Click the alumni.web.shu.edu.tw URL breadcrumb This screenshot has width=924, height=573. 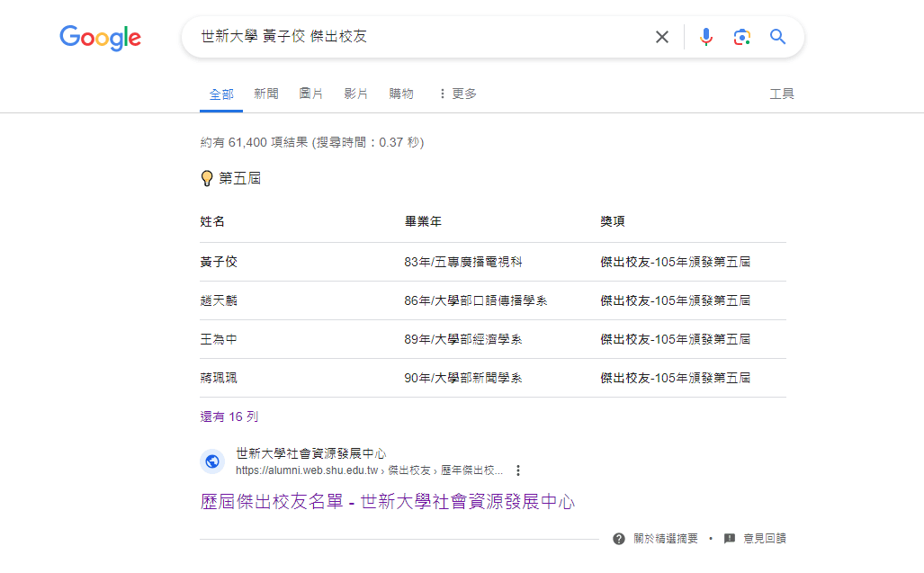coord(369,470)
